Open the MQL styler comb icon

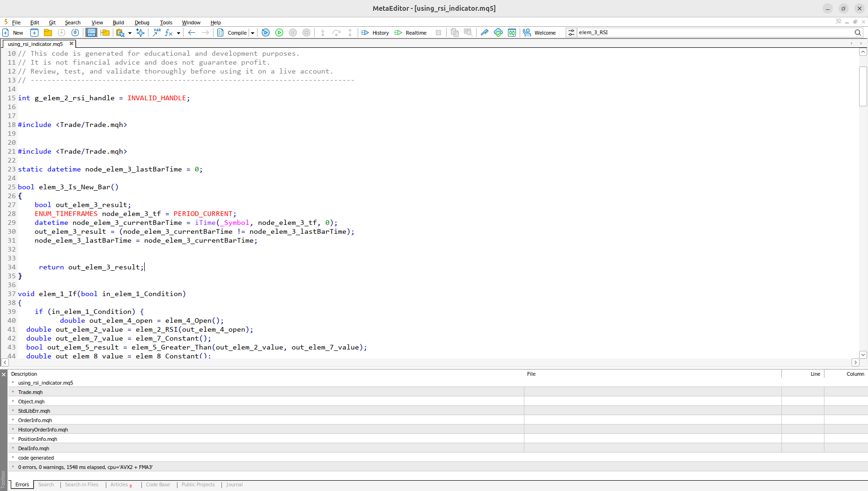[x=485, y=32]
